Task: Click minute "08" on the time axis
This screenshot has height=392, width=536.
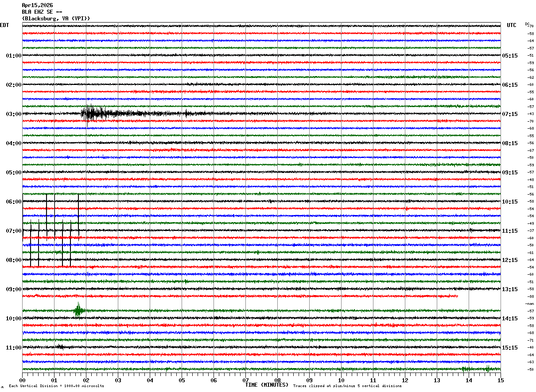Action: (x=277, y=380)
